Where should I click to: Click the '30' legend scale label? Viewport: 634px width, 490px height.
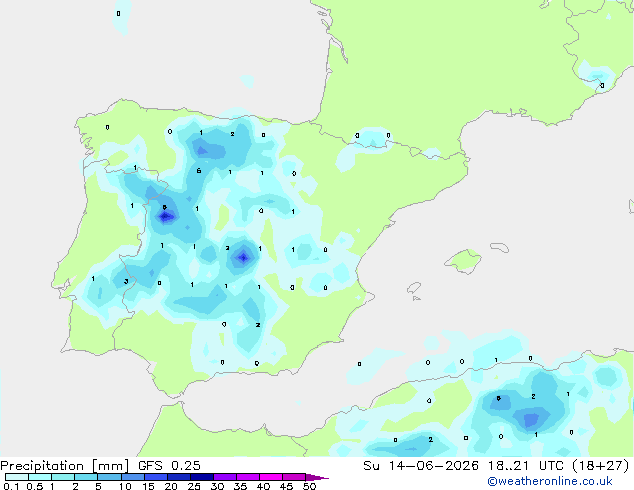coord(218,486)
